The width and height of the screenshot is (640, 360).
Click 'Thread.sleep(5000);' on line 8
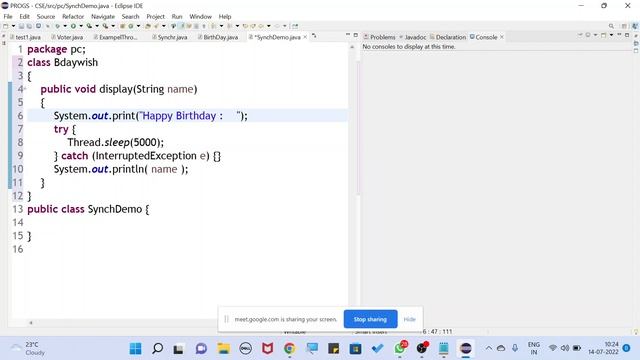pyautogui.click(x=116, y=142)
